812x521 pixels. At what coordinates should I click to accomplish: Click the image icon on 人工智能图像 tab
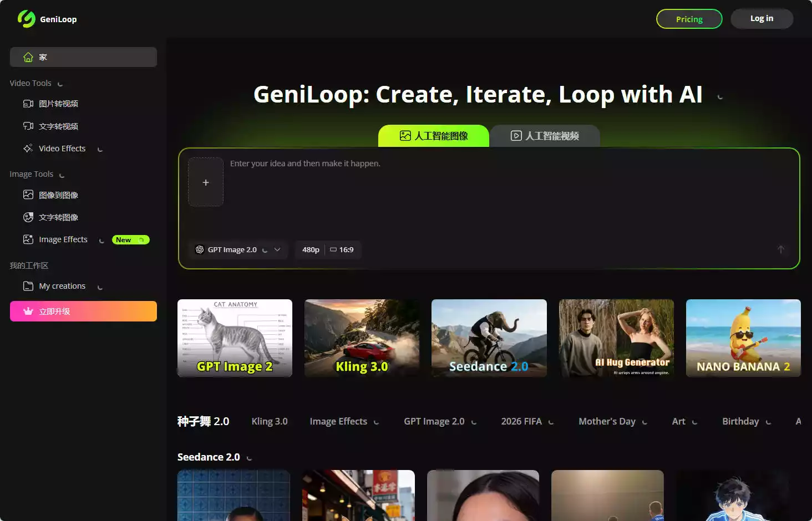[x=405, y=136]
